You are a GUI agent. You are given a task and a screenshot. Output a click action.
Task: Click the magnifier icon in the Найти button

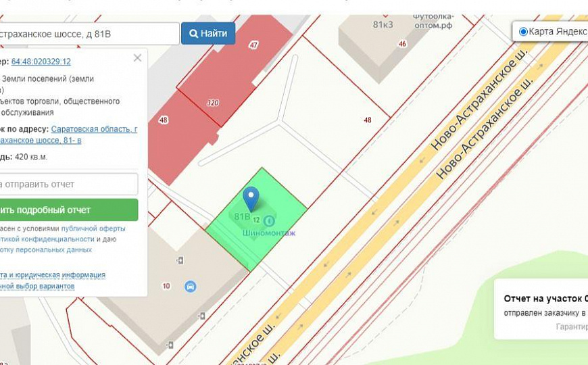(193, 34)
